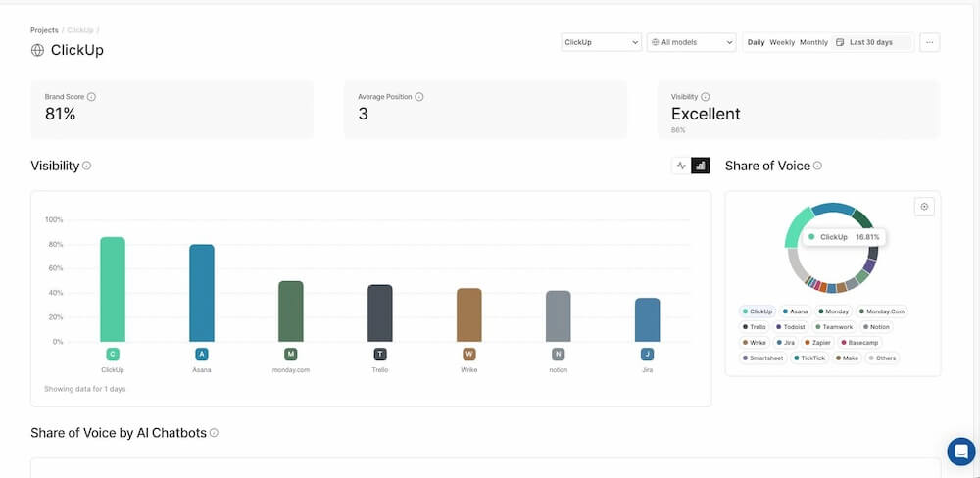Click the green ClickUp bar in chart
This screenshot has height=478, width=980.
tap(113, 289)
